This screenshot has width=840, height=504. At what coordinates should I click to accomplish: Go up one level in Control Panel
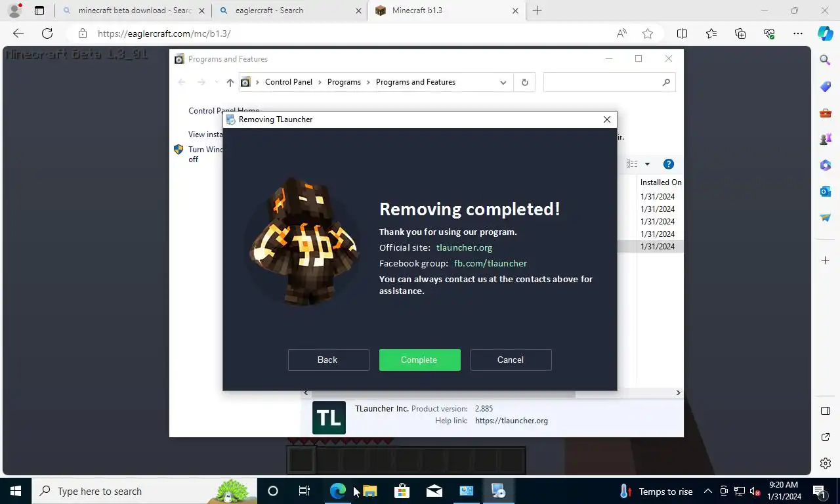(x=230, y=82)
